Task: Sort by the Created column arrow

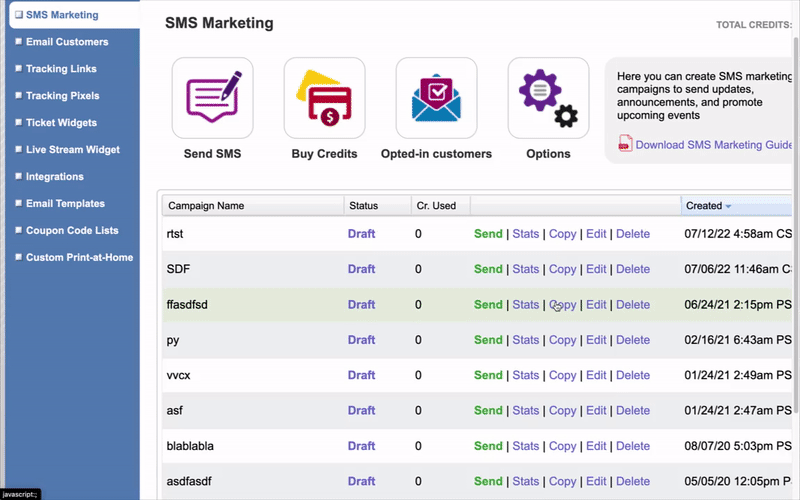Action: click(728, 207)
